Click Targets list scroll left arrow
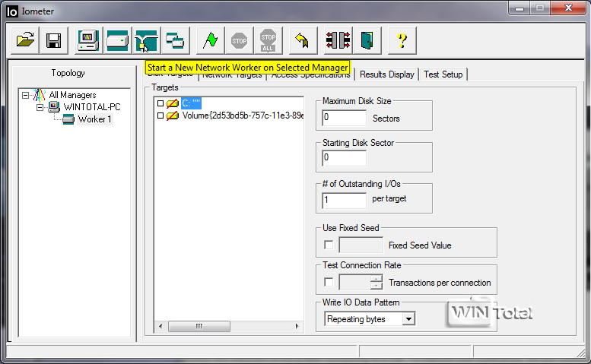 tap(160, 326)
